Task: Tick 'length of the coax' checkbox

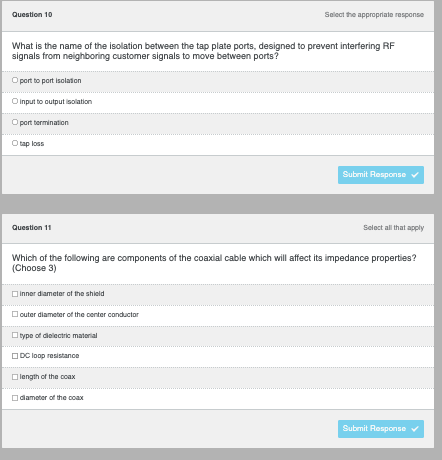Action: (x=15, y=377)
